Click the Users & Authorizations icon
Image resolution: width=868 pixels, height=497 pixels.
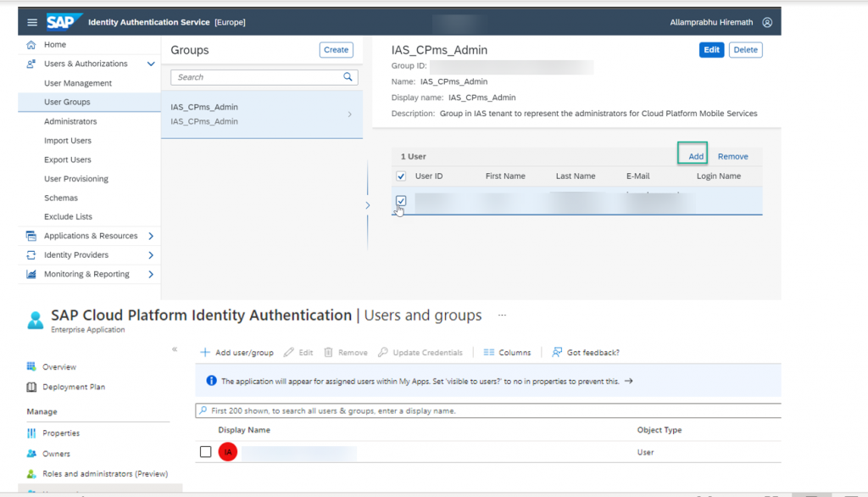coord(31,64)
